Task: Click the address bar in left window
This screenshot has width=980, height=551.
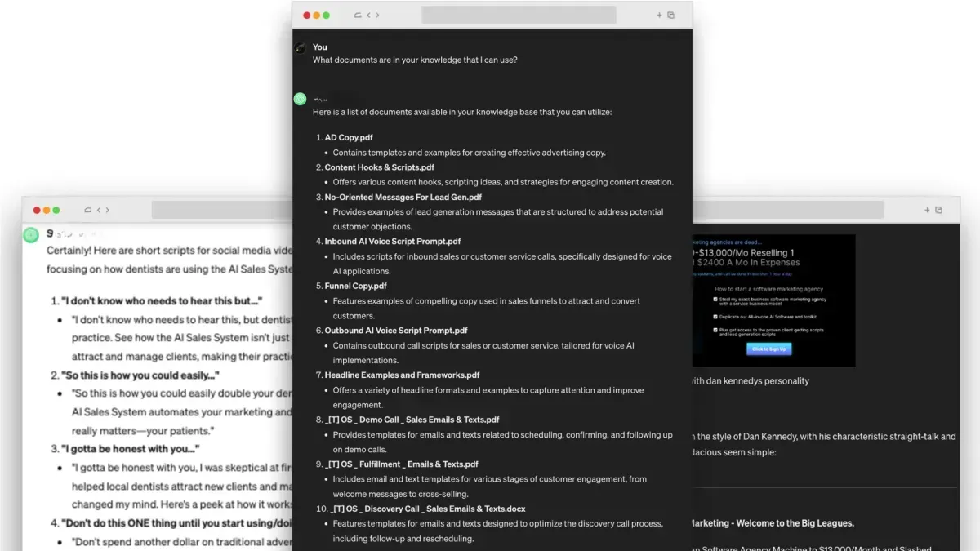Action: click(220, 210)
